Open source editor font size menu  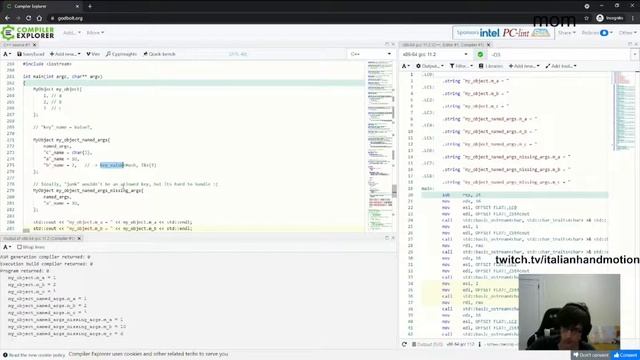click(7, 54)
